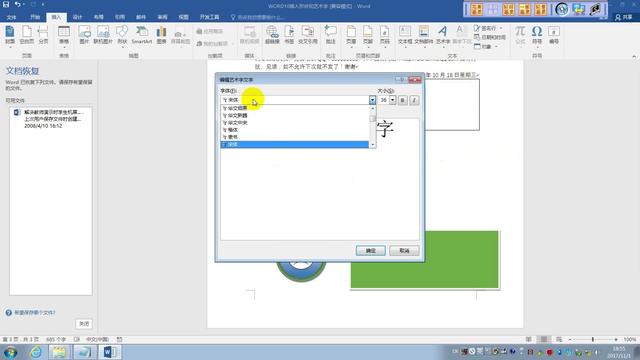Click the 关闭 button in Document Recovery pane
Image resolution: width=640 pixels, height=360 pixels.
(84, 324)
